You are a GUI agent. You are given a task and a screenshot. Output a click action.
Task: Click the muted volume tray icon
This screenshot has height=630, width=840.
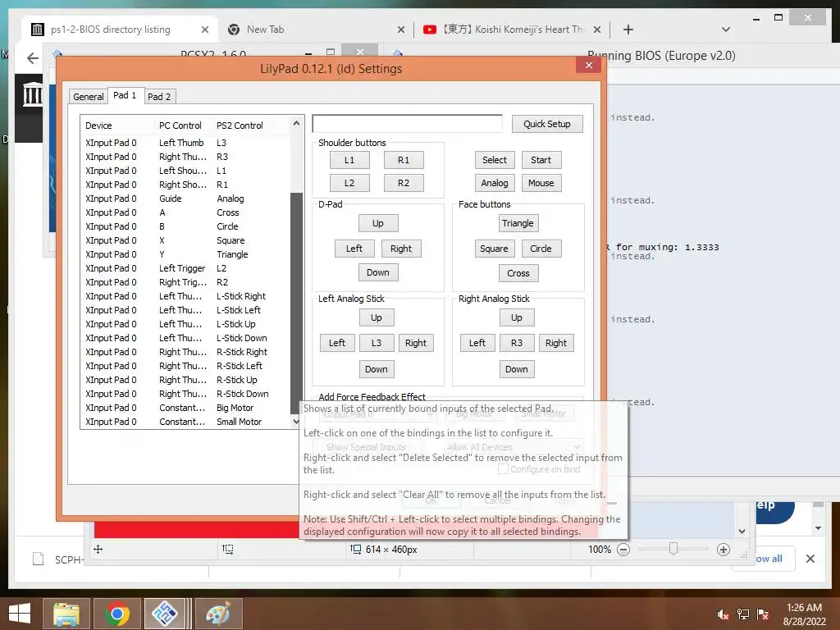point(723,614)
